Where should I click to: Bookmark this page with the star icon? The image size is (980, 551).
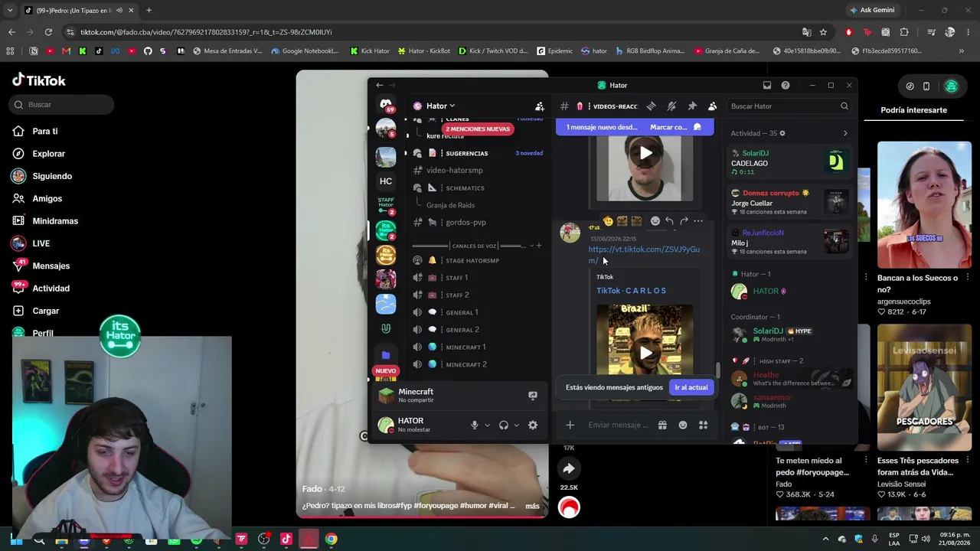[823, 32]
